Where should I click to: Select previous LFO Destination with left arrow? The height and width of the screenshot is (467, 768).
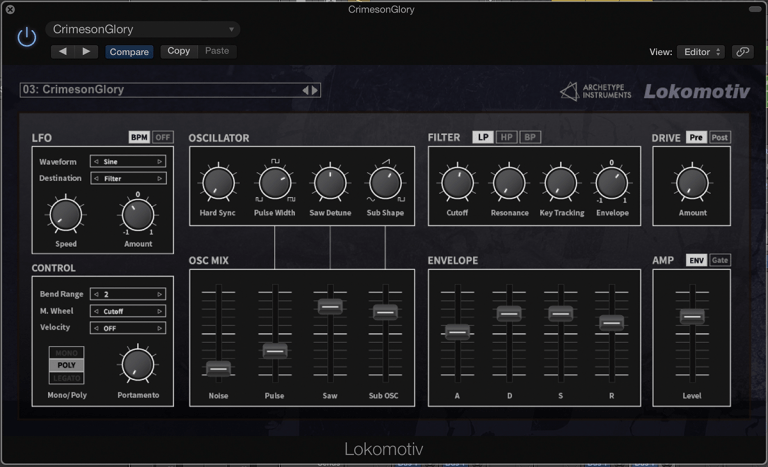(96, 179)
